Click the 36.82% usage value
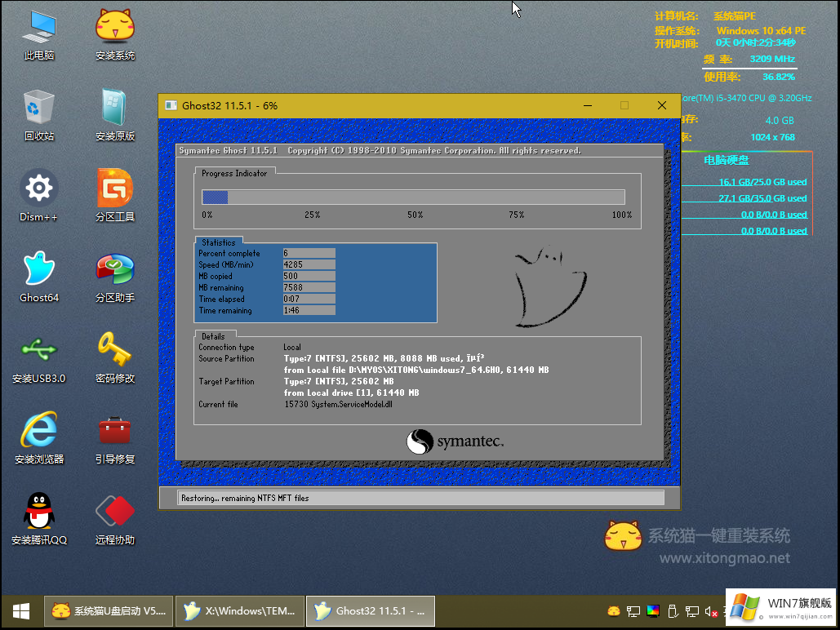Screen dimensions: 840x630 coord(779,78)
